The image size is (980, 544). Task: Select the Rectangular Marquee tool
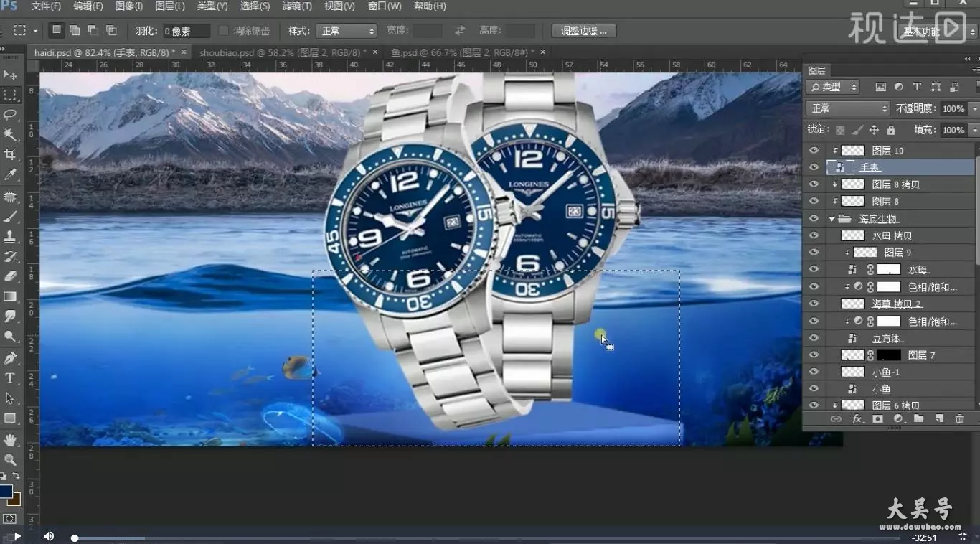10,95
